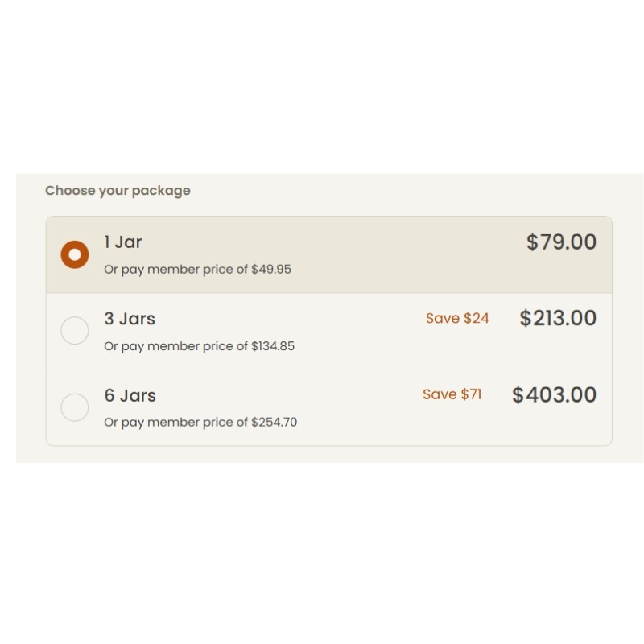644x644 pixels.
Task: Pick the bottom 6 Jars option row
Action: tap(322, 408)
